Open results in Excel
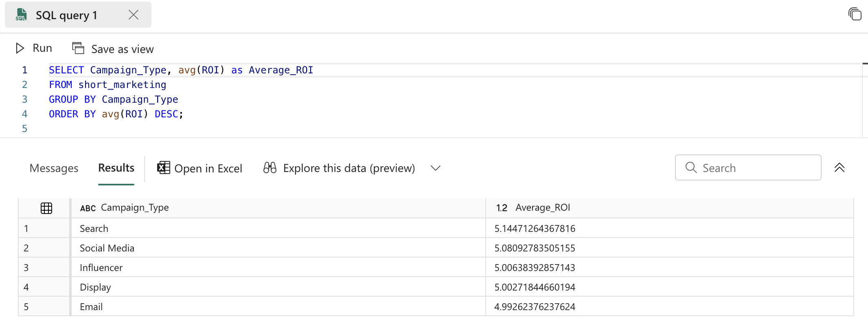Image resolution: width=868 pixels, height=326 pixels. pyautogui.click(x=199, y=168)
